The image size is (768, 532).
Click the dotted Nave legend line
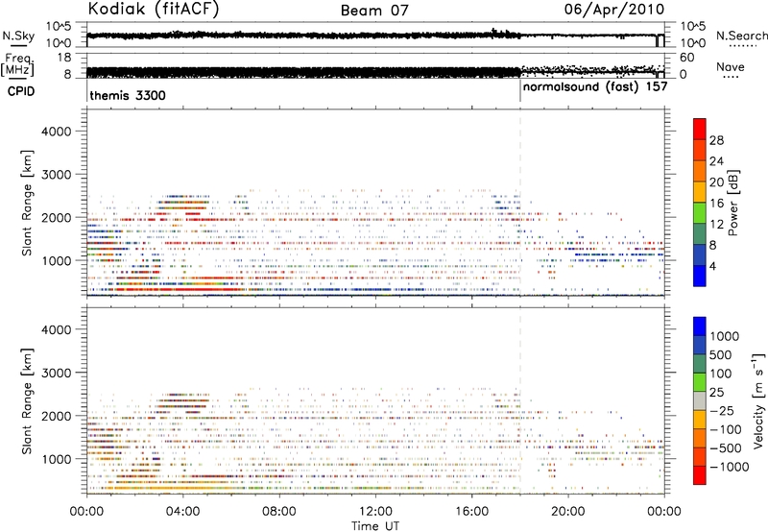tap(731, 77)
